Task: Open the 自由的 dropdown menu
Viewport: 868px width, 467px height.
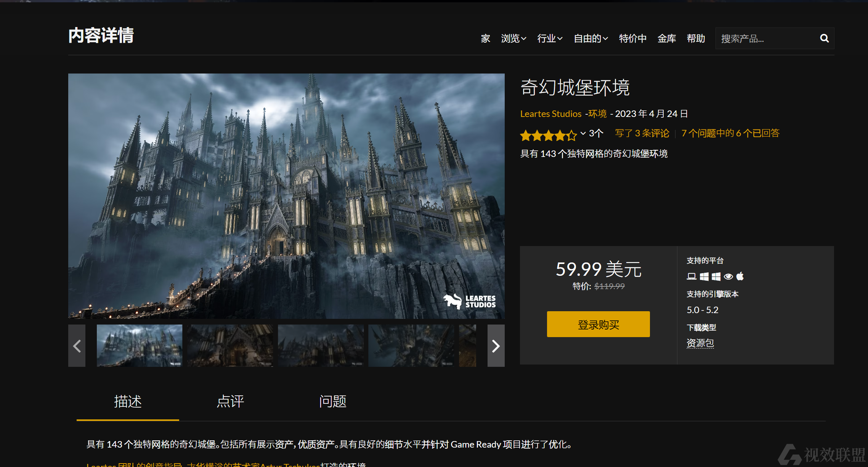Action: coord(591,38)
